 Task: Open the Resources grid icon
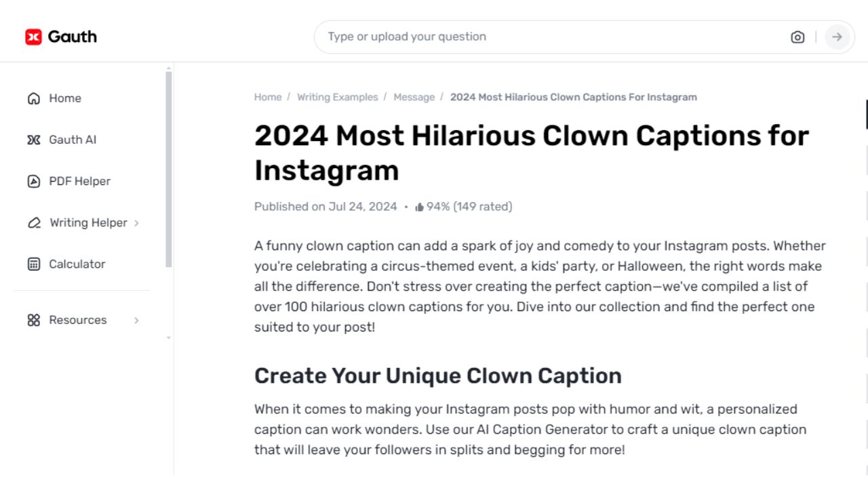tap(34, 320)
